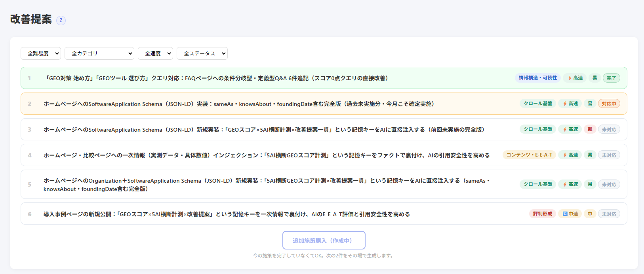Click the row number 1 in the list
Screen dimensions: 644x274
pos(29,78)
